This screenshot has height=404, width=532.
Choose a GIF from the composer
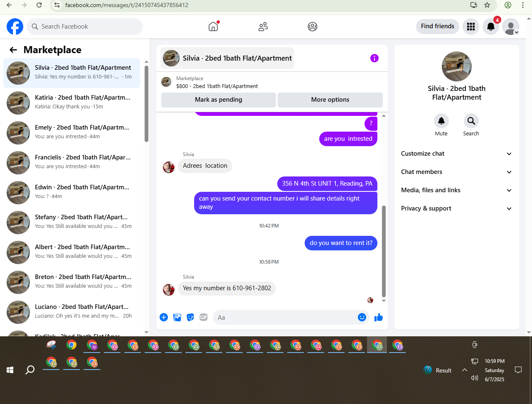click(x=204, y=317)
